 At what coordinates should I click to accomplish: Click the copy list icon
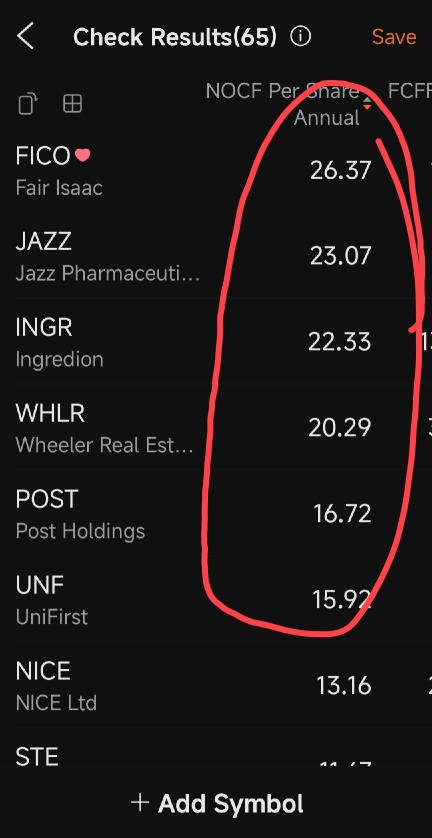click(x=28, y=104)
